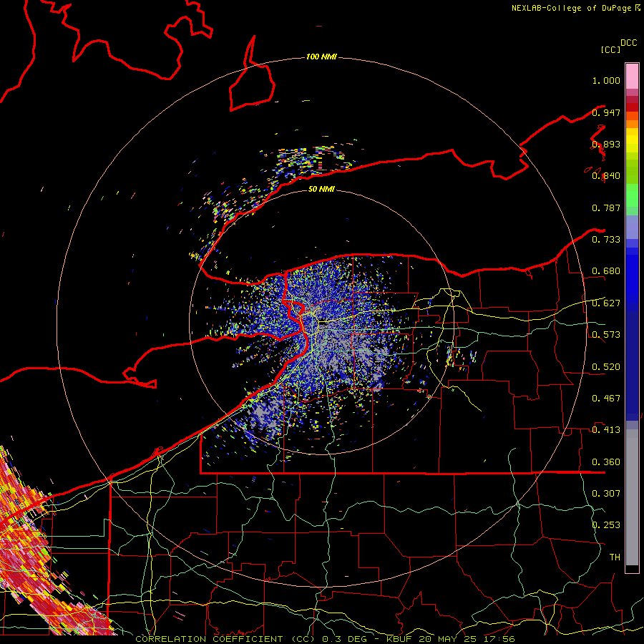644x644 pixels.
Task: Click the 1.000 legend value
Action: [606, 80]
